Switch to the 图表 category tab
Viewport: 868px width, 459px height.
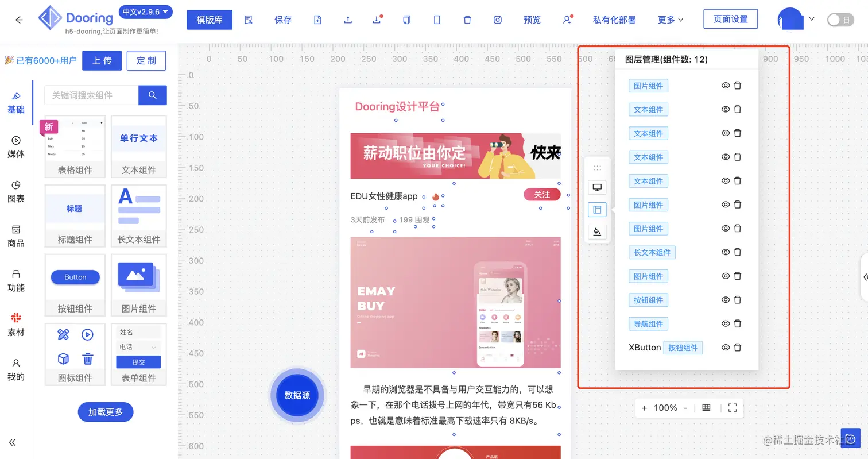pyautogui.click(x=16, y=191)
